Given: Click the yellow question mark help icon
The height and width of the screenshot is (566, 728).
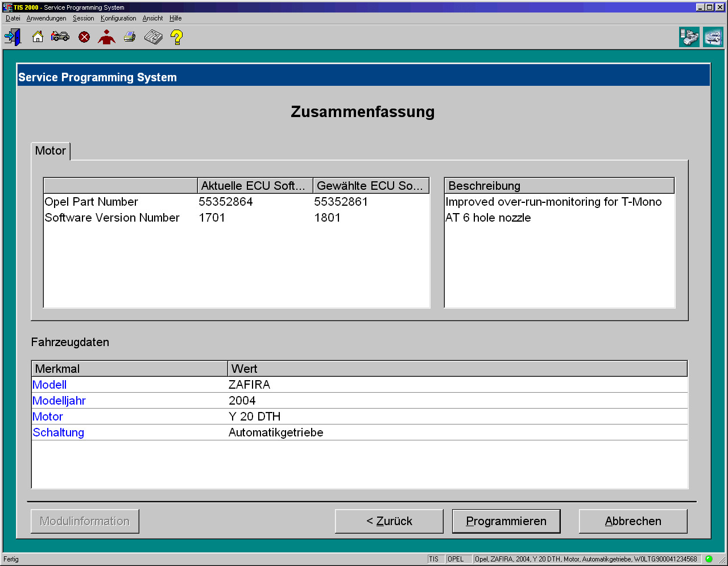Looking at the screenshot, I should (177, 38).
